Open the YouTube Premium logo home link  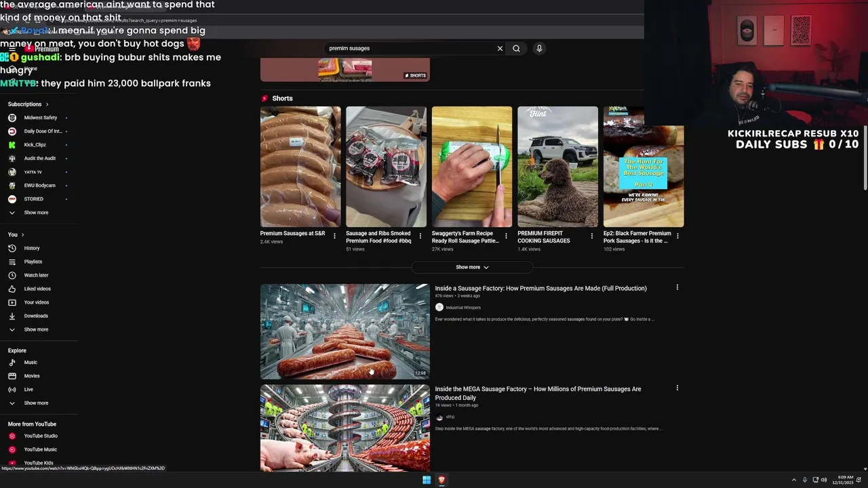[x=42, y=49]
